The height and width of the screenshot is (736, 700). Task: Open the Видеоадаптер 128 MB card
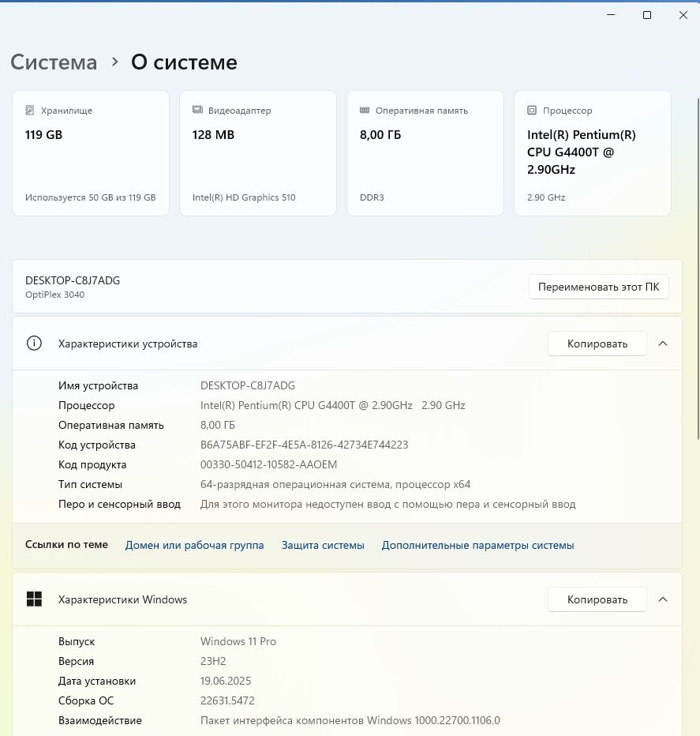pyautogui.click(x=258, y=153)
